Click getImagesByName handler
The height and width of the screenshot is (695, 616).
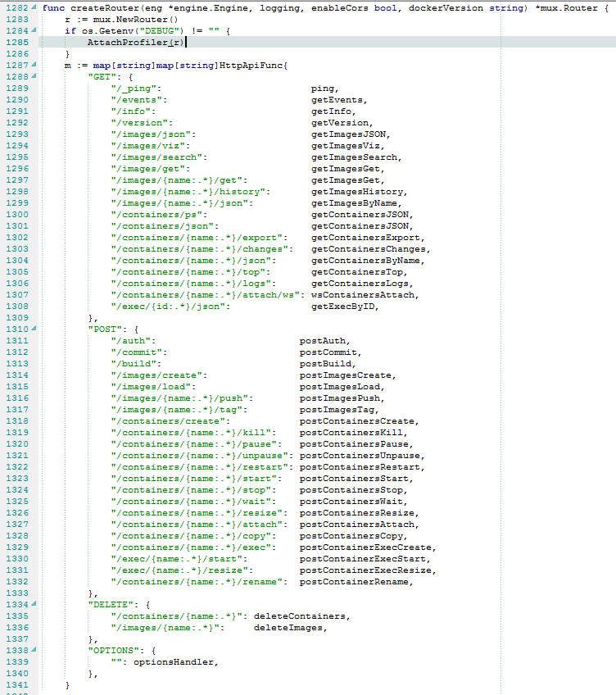(354, 203)
